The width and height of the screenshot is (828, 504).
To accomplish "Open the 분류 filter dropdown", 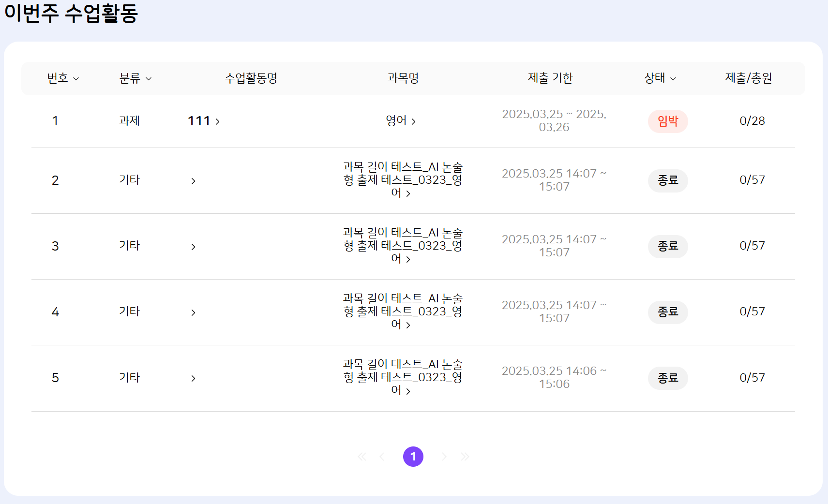I will coord(135,78).
